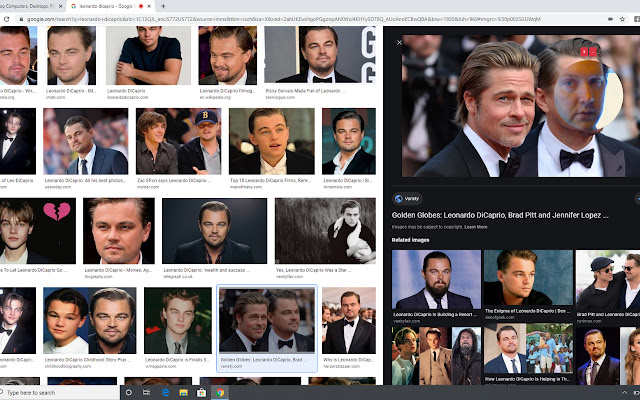The width and height of the screenshot is (640, 400).
Task: Open the thumbnail captioned 'Leonardo DiCaprio: wealth and success'
Action: (x=214, y=231)
